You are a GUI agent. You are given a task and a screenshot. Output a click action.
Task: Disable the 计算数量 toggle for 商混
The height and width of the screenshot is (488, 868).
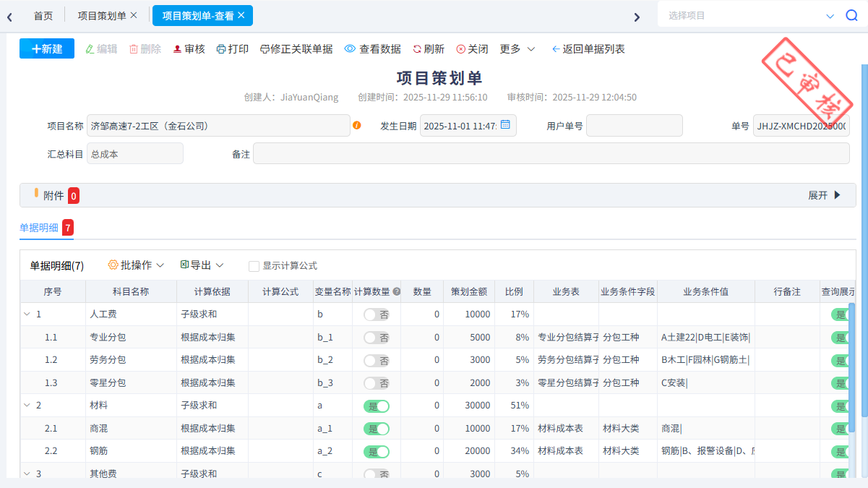point(376,428)
